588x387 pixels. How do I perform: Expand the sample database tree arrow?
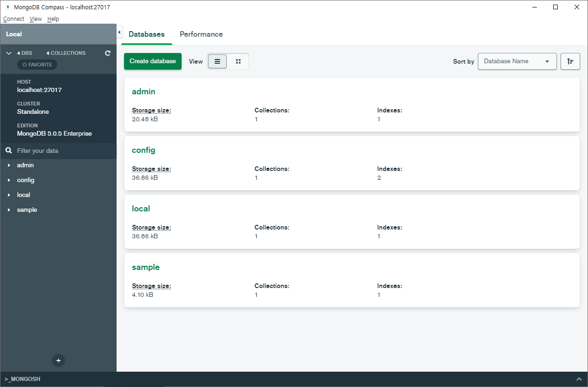[x=9, y=210]
